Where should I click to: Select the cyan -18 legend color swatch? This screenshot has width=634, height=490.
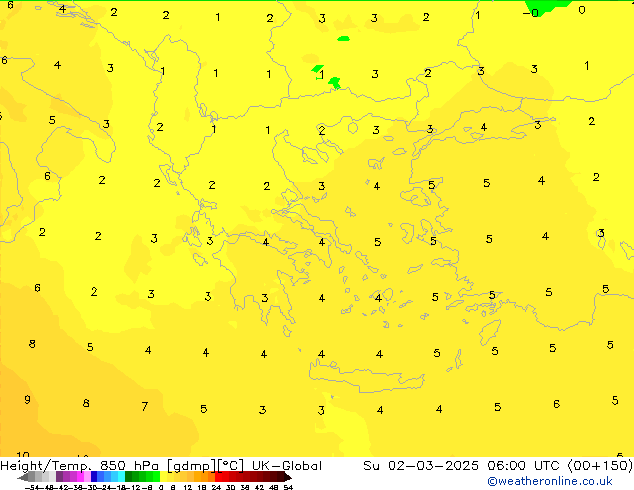[121, 477]
